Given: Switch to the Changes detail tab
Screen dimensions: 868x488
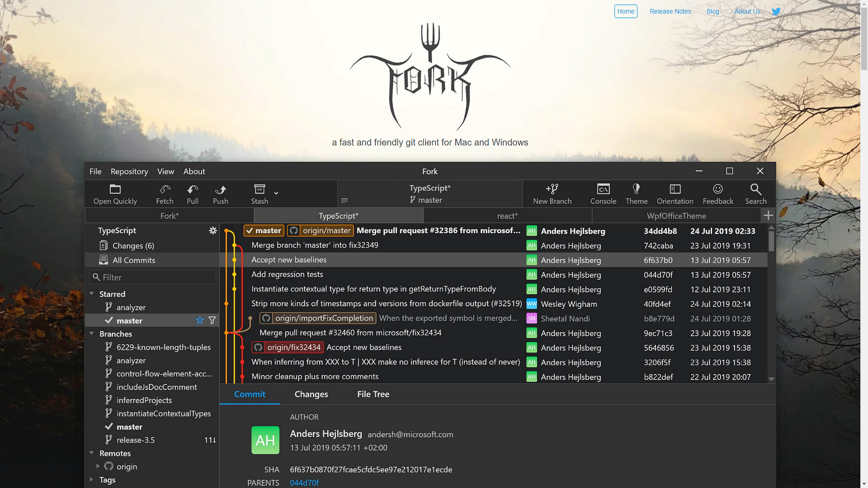Looking at the screenshot, I should [x=311, y=394].
